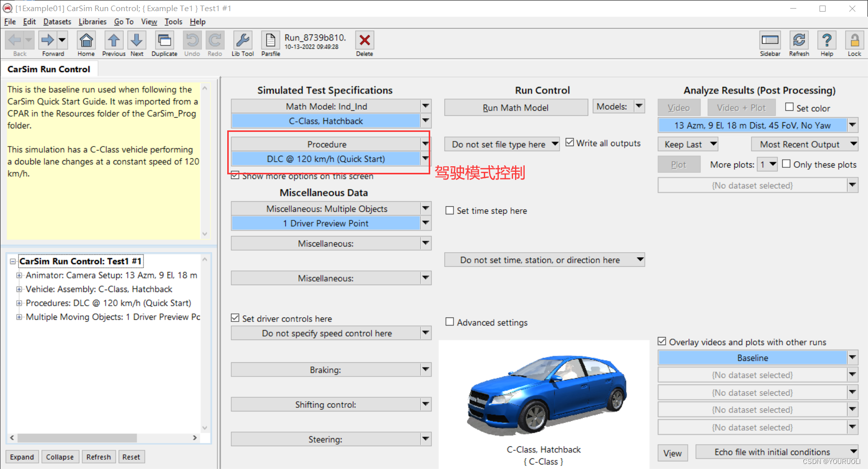Viewport: 868px width, 469px height.
Task: Open the Procedure dropdown arrow
Action: tap(425, 144)
